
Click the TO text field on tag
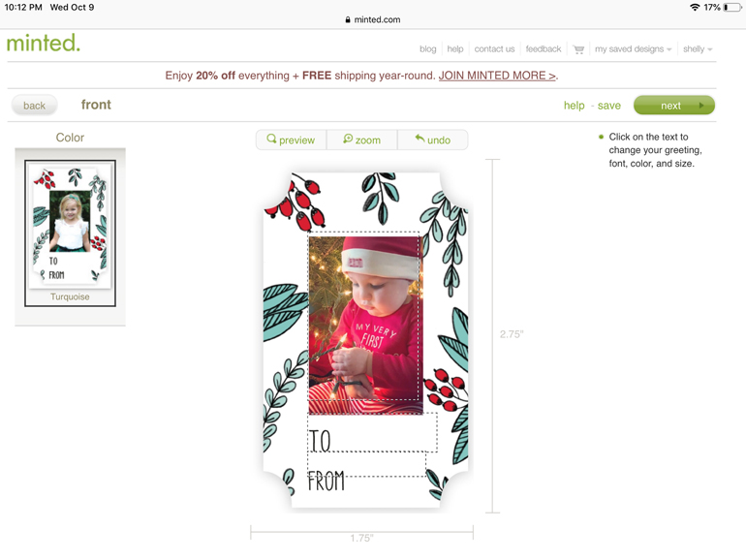pos(372,432)
